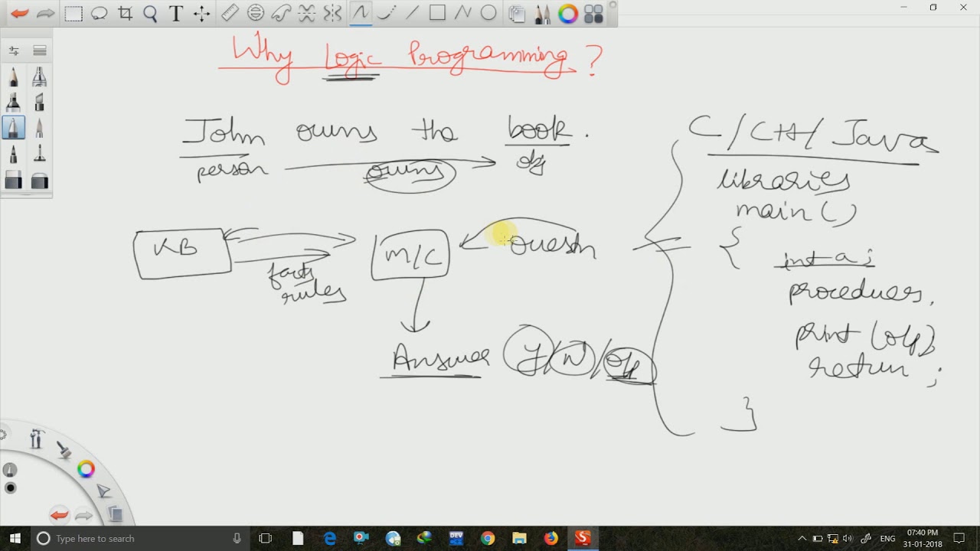
Task: Open the layer editor from toolbar
Action: (517, 14)
